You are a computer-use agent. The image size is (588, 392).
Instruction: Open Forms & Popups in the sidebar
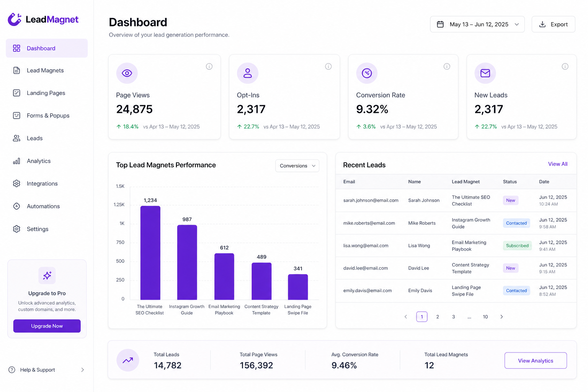pos(47,116)
